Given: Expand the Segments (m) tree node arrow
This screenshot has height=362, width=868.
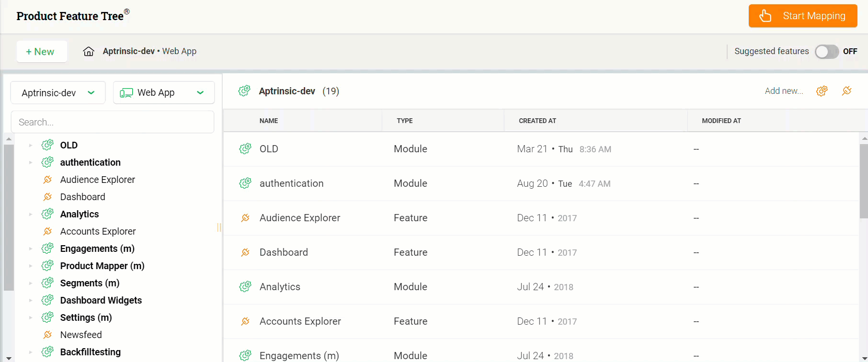Looking at the screenshot, I should (x=30, y=283).
